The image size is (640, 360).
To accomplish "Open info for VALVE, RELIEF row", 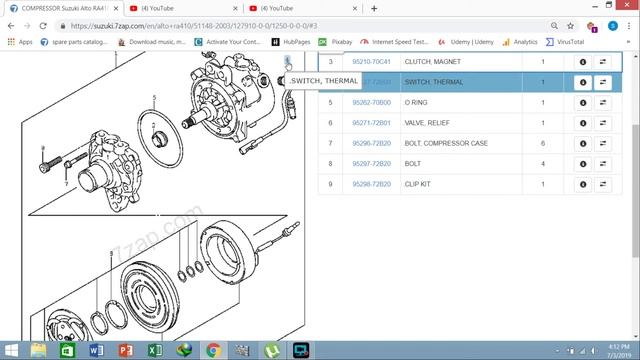I will tap(583, 123).
